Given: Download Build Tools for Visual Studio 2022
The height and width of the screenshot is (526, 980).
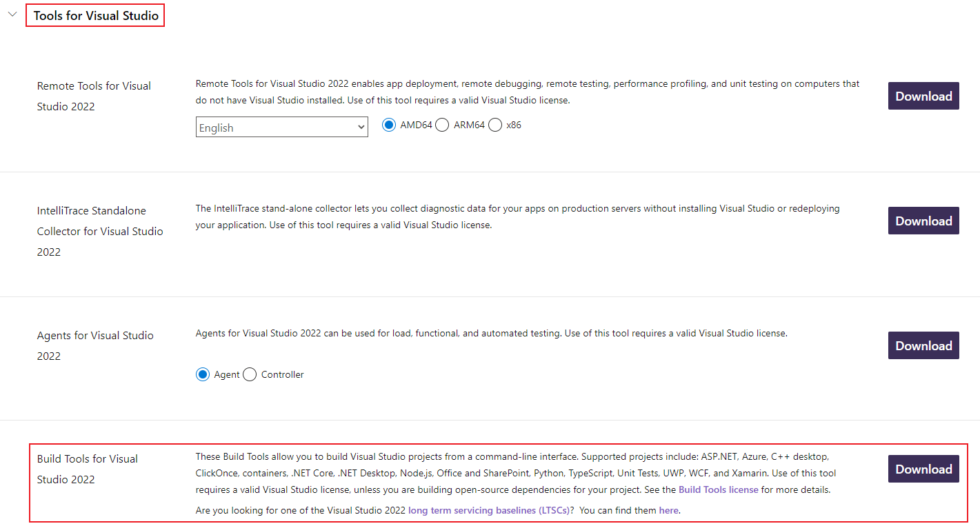Looking at the screenshot, I should pyautogui.click(x=923, y=469).
